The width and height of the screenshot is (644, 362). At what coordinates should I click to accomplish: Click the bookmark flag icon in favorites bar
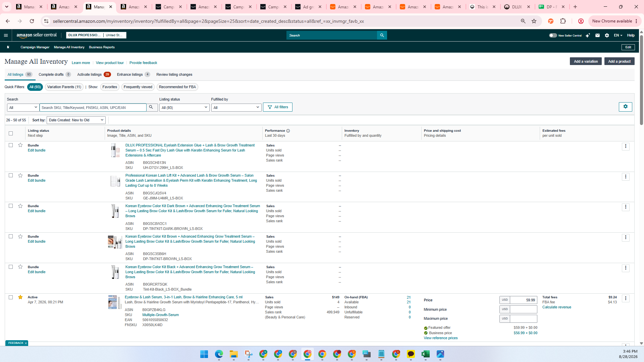8,47
